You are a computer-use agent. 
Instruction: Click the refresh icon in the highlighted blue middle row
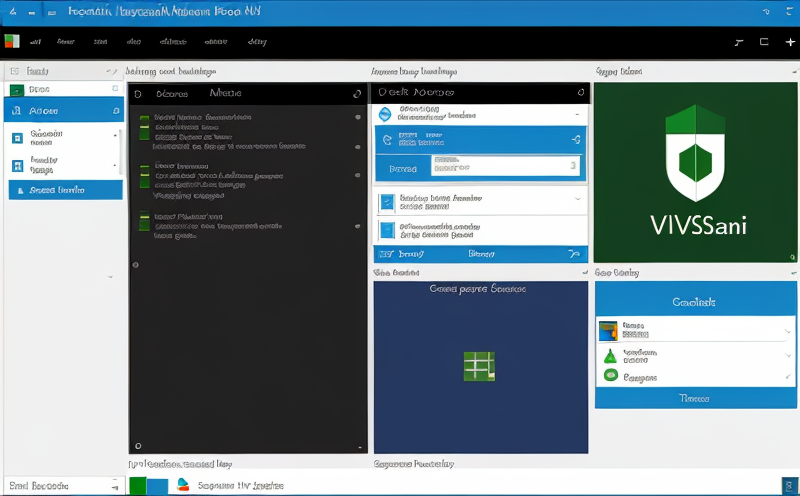387,140
